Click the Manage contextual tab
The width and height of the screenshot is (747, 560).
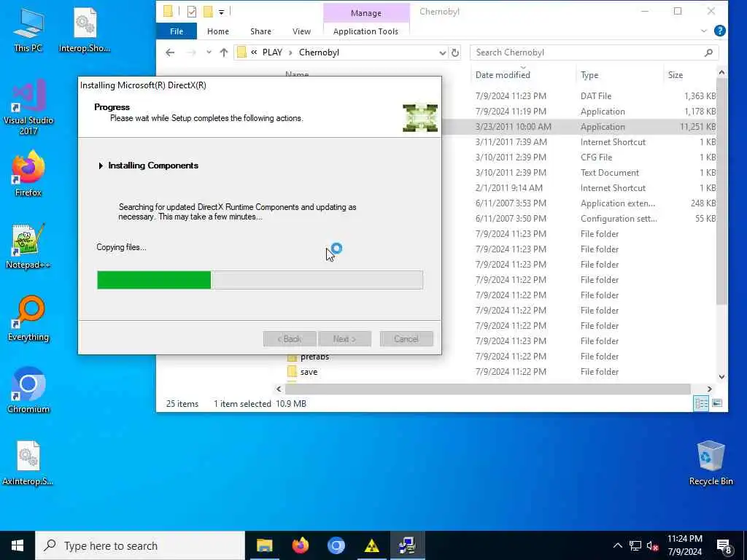click(366, 13)
